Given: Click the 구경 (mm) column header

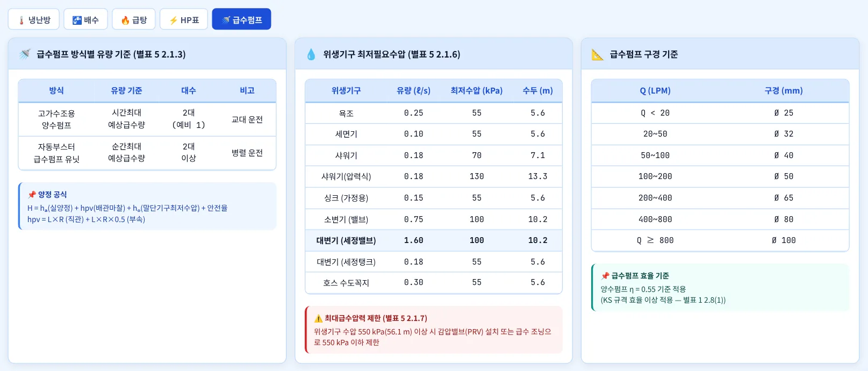Looking at the screenshot, I should [x=784, y=91].
